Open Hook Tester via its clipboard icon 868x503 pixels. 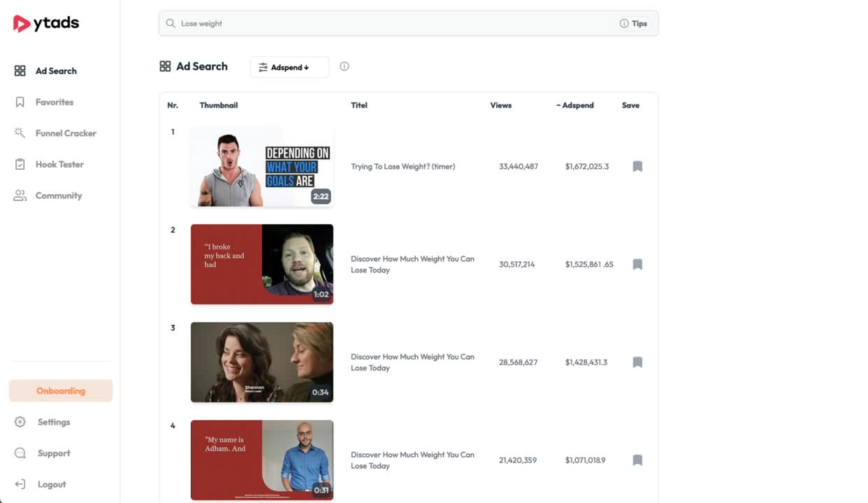click(20, 164)
